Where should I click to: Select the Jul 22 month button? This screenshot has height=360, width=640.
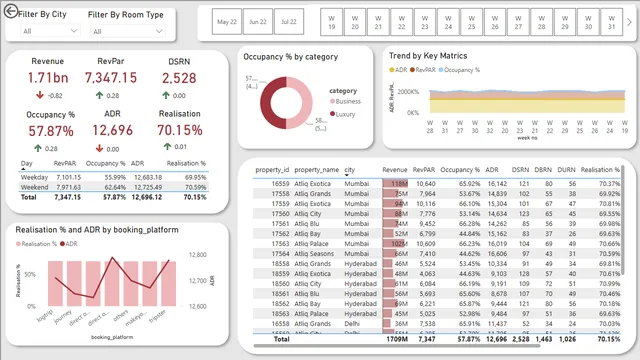289,22
